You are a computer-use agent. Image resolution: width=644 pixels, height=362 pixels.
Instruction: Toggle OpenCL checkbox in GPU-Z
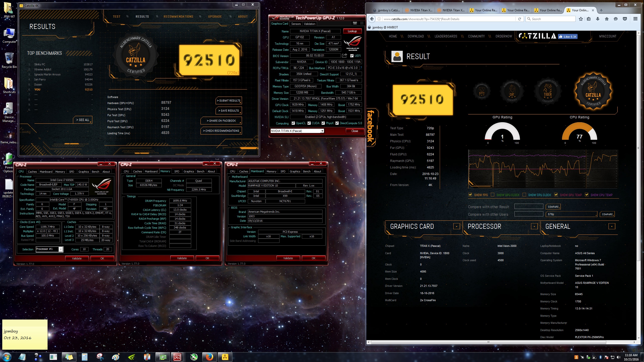293,123
